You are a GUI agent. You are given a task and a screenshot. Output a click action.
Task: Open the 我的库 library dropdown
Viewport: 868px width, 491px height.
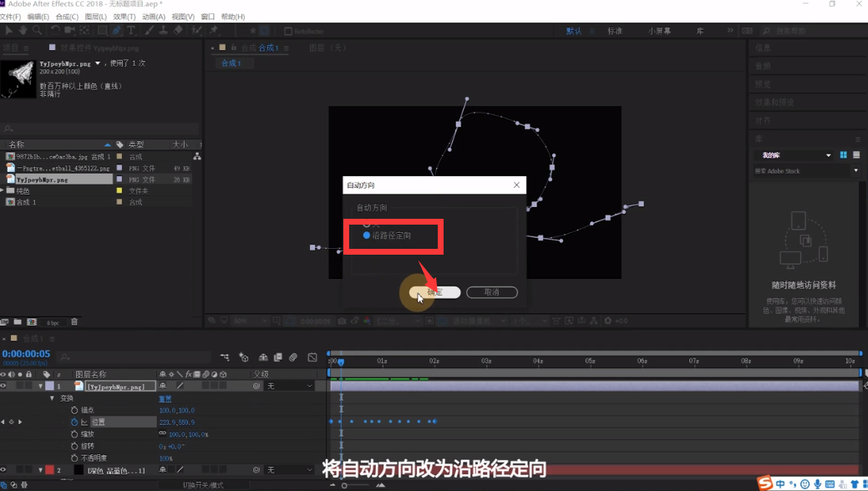(x=794, y=155)
